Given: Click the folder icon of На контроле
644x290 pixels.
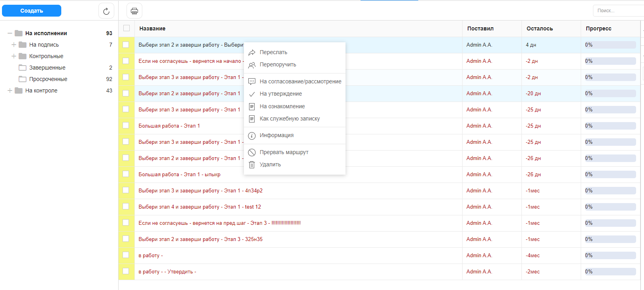Looking at the screenshot, I should pyautogui.click(x=19, y=90).
